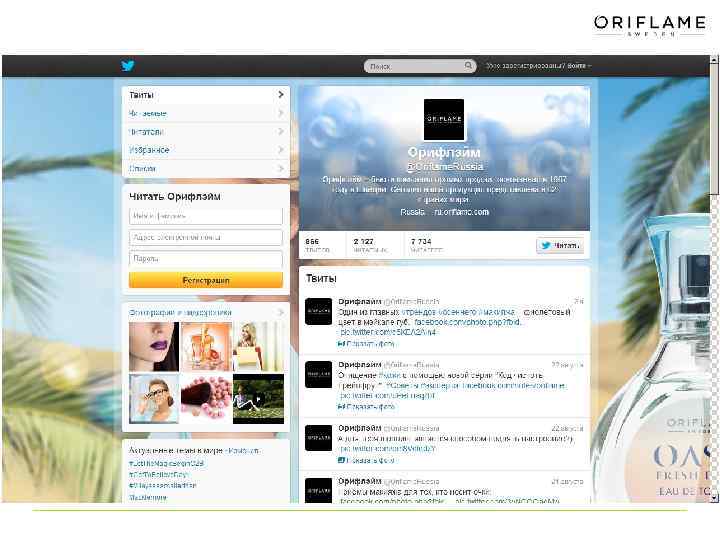Open the woman with glasses thumbnail
Viewport: 720px width, 540px height.
point(154,399)
